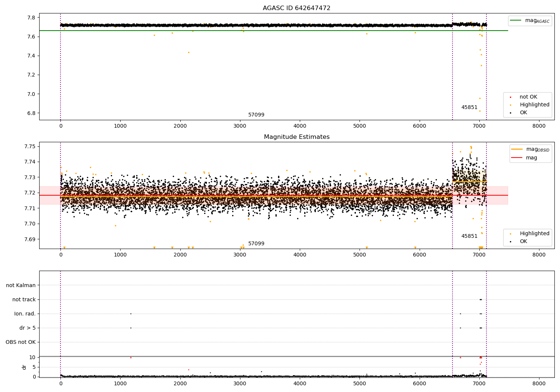Click 'Highlighted' legend entry in Magnitude Estimates plot
The image size is (560, 392).
coord(535,234)
